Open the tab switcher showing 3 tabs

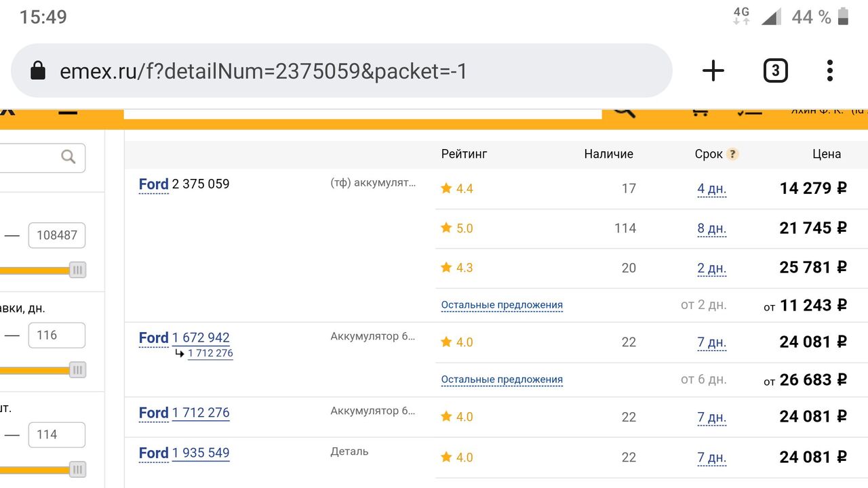click(x=775, y=70)
